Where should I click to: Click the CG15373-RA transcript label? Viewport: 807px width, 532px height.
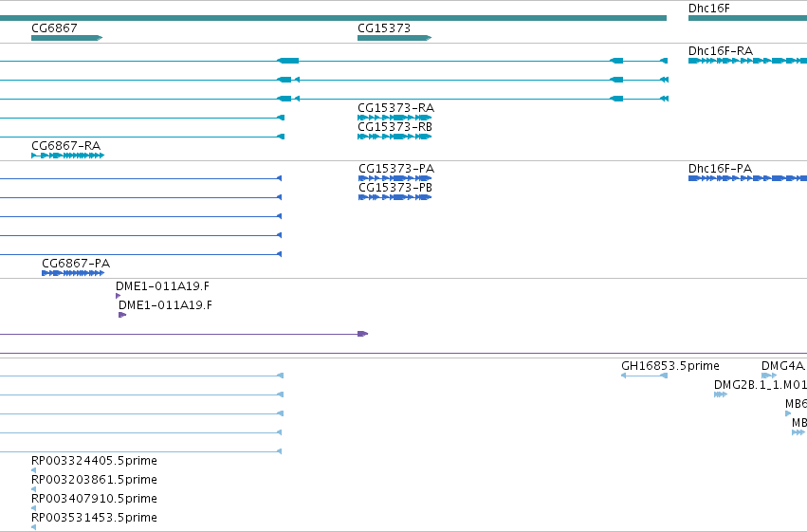click(395, 108)
